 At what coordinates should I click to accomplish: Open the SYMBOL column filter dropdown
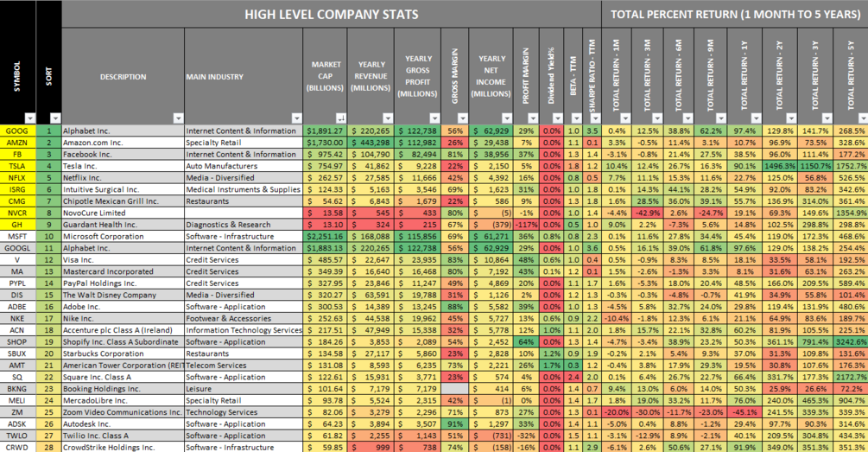[30, 118]
